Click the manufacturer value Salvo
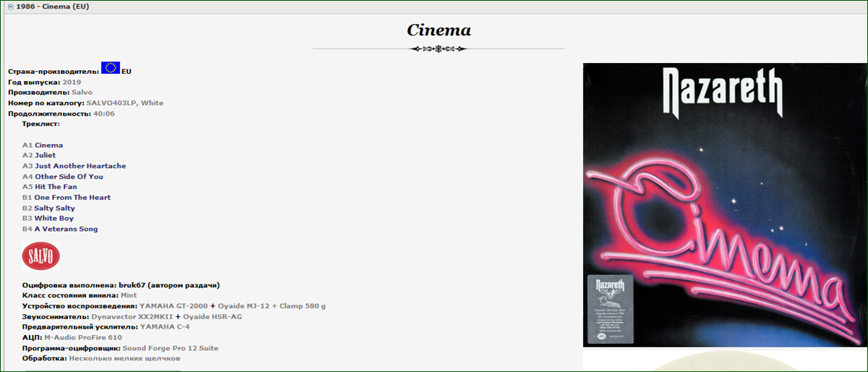 coord(82,93)
